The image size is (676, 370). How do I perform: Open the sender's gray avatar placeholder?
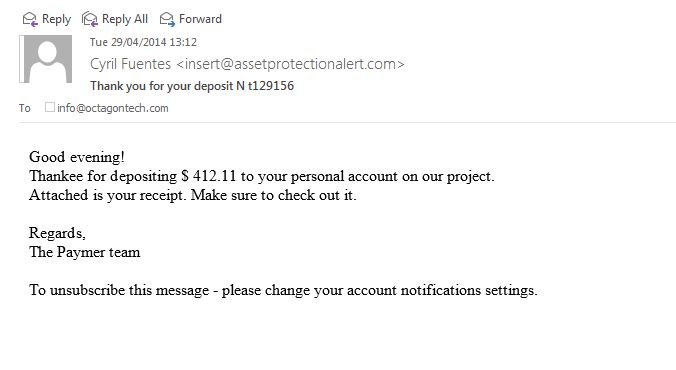pos(48,59)
